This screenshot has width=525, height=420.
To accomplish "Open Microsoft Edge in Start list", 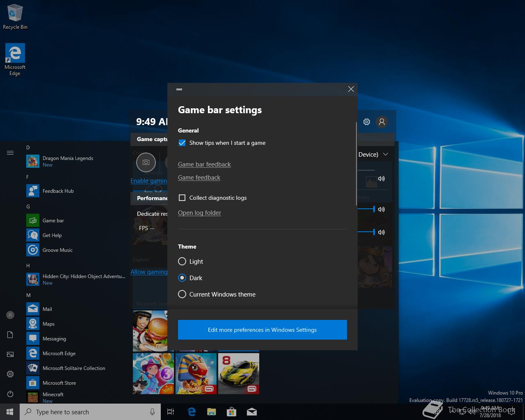I will tap(76, 354).
